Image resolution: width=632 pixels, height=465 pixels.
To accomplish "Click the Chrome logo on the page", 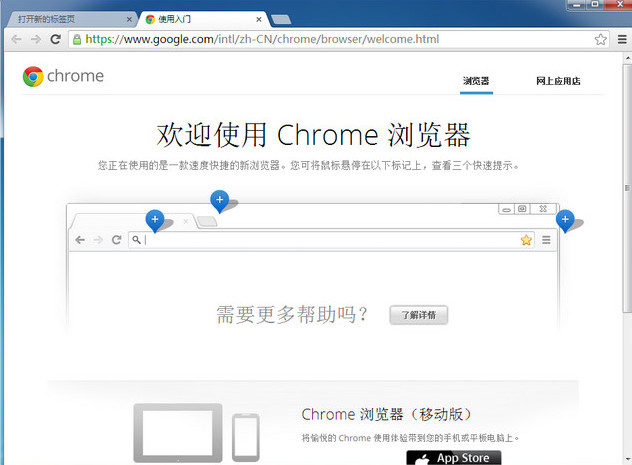I will coord(33,77).
